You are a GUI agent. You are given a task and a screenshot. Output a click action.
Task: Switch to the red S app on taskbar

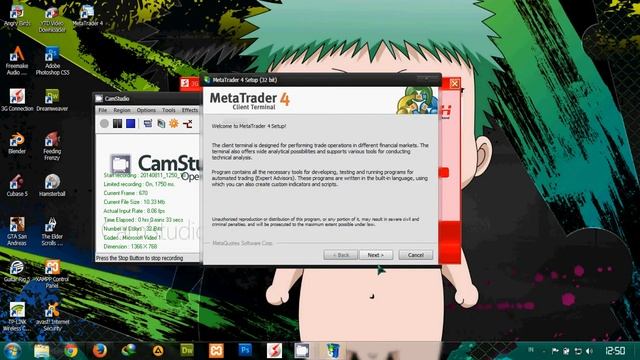click(274, 351)
